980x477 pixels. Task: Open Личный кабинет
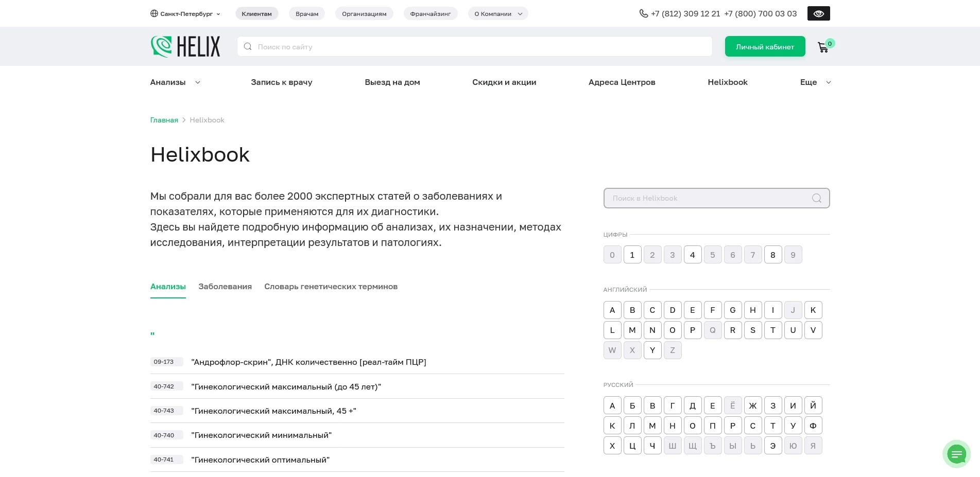point(765,46)
